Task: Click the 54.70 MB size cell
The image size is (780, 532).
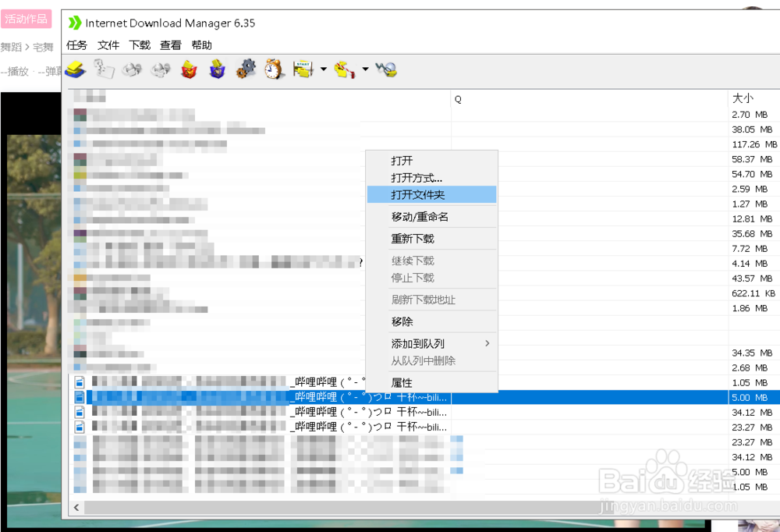Action: 752,174
